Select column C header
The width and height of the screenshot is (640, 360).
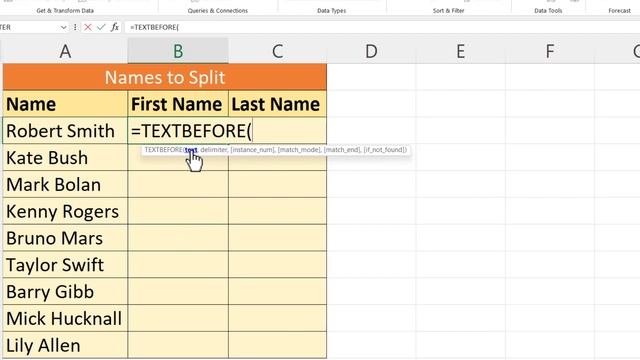tap(278, 51)
